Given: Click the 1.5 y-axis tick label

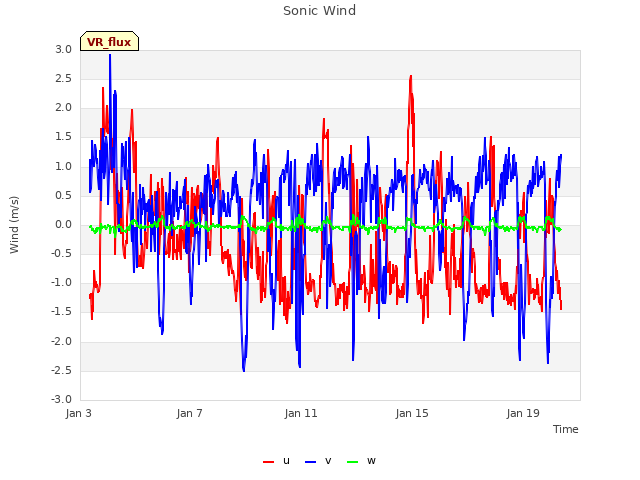Looking at the screenshot, I should point(63,137).
